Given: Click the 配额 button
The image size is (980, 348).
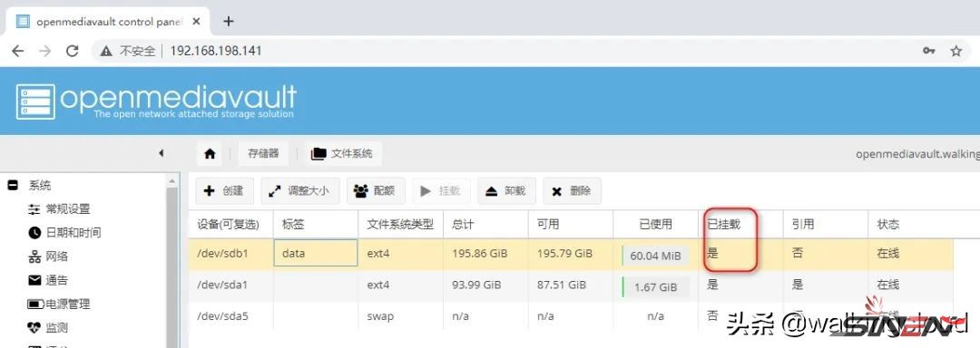Looking at the screenshot, I should pos(376,191).
